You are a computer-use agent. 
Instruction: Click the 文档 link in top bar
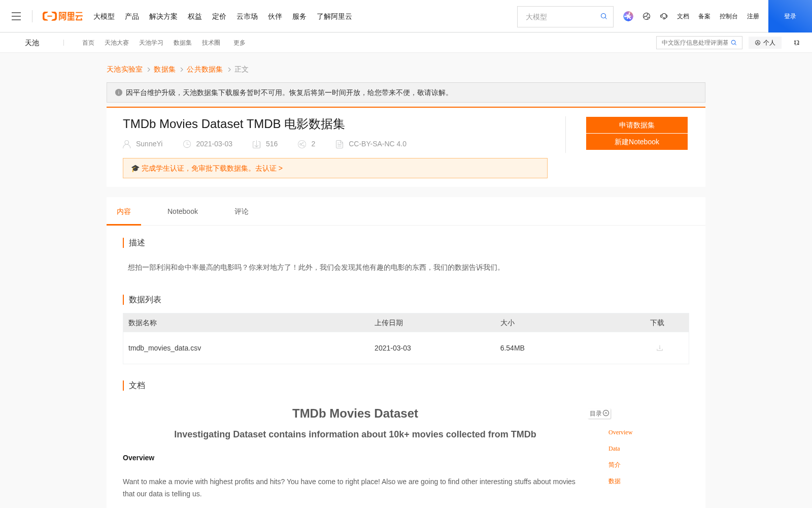(x=683, y=16)
